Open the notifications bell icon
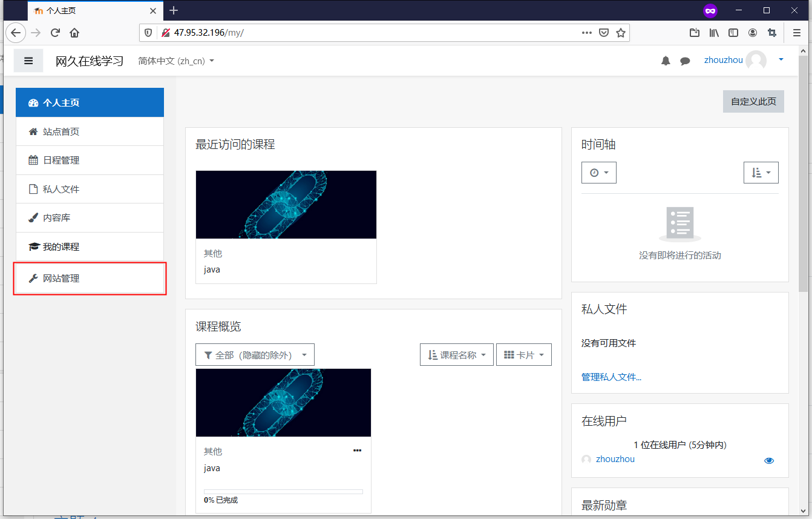 point(666,61)
